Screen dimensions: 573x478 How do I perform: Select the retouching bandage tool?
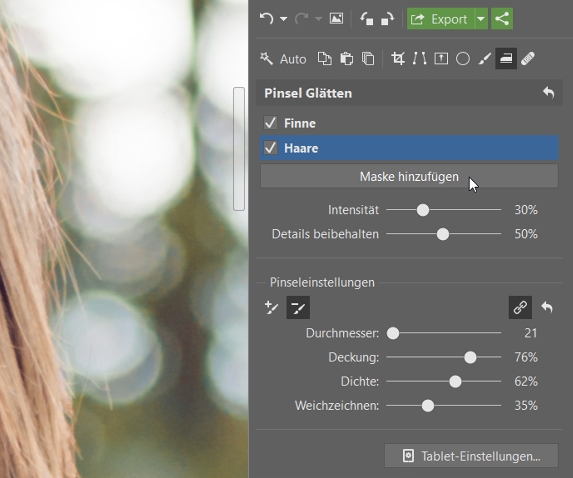pyautogui.click(x=528, y=58)
